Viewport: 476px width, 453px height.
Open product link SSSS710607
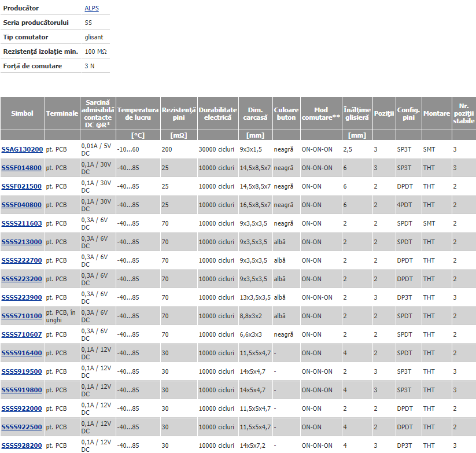coord(22,334)
